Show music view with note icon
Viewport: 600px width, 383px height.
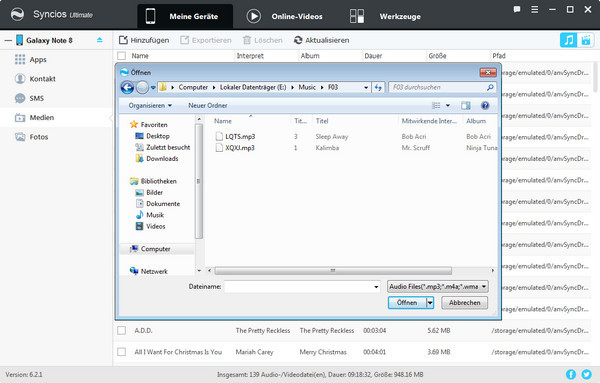point(568,40)
